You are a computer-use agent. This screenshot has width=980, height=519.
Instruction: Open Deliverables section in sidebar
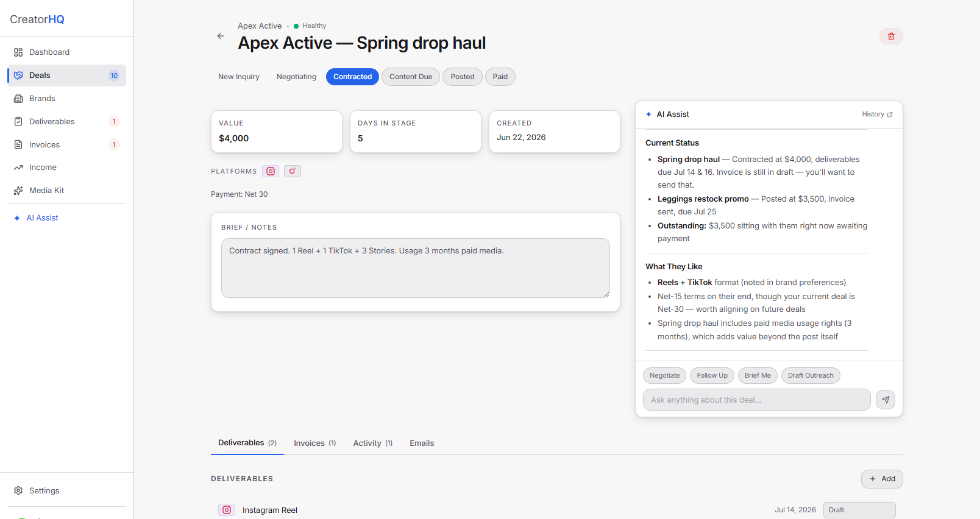(x=67, y=122)
